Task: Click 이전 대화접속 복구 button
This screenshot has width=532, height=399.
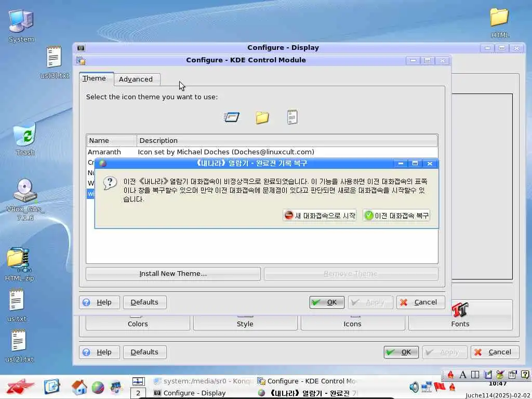Action: point(396,215)
